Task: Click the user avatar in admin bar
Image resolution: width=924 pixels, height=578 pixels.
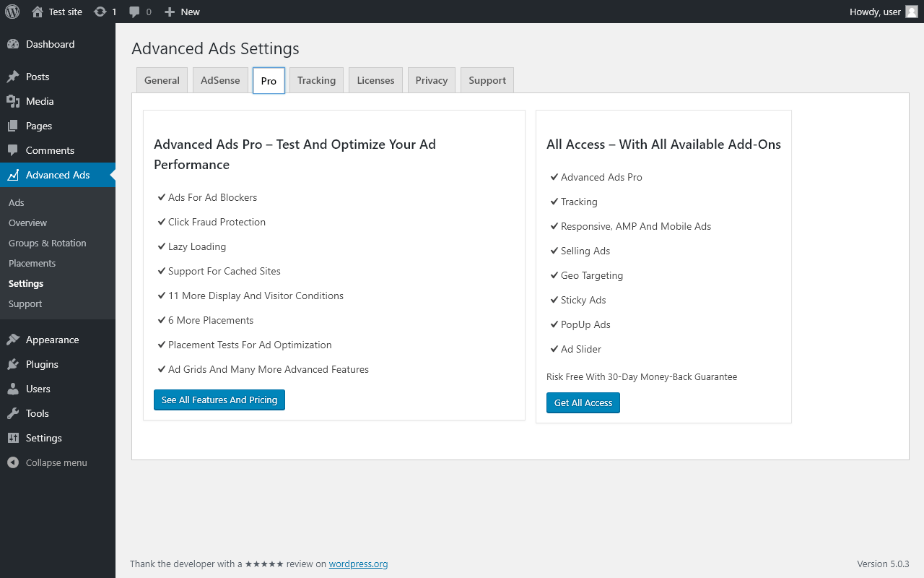Action: 911,12
